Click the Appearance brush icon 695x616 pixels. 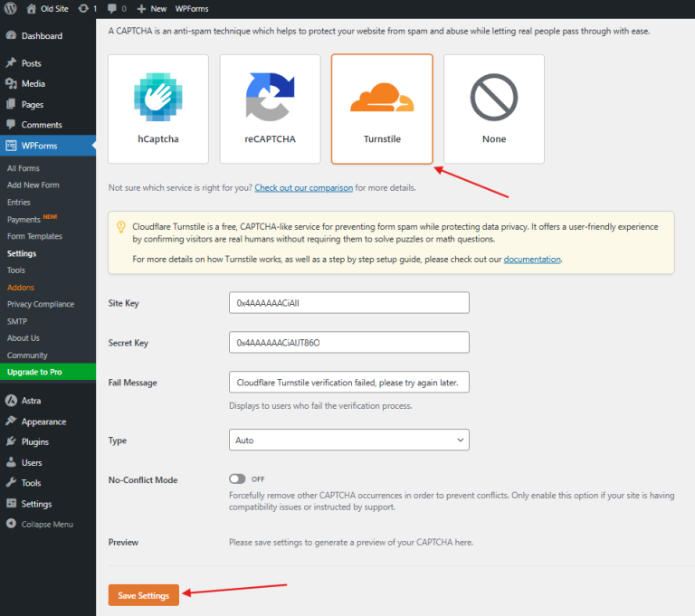[11, 421]
